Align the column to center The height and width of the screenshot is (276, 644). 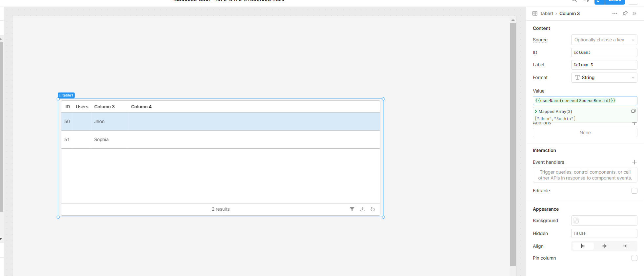(604, 246)
